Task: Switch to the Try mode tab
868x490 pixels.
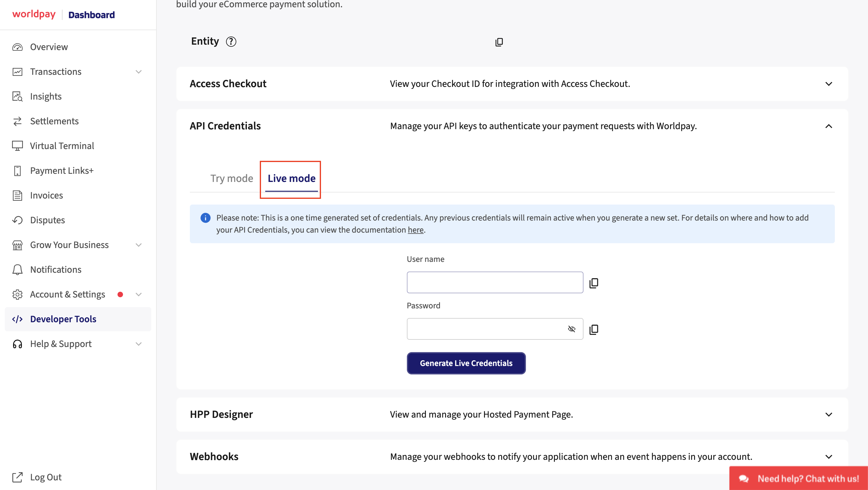Action: tap(231, 178)
